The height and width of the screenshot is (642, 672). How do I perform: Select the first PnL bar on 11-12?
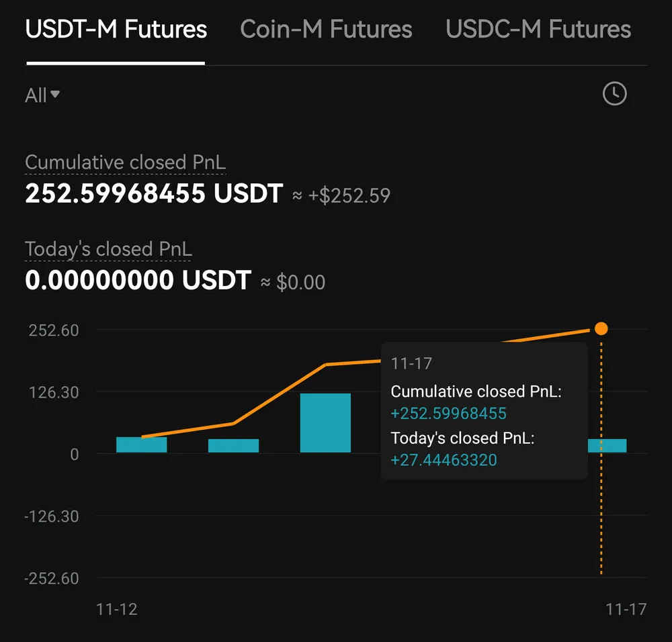click(141, 445)
